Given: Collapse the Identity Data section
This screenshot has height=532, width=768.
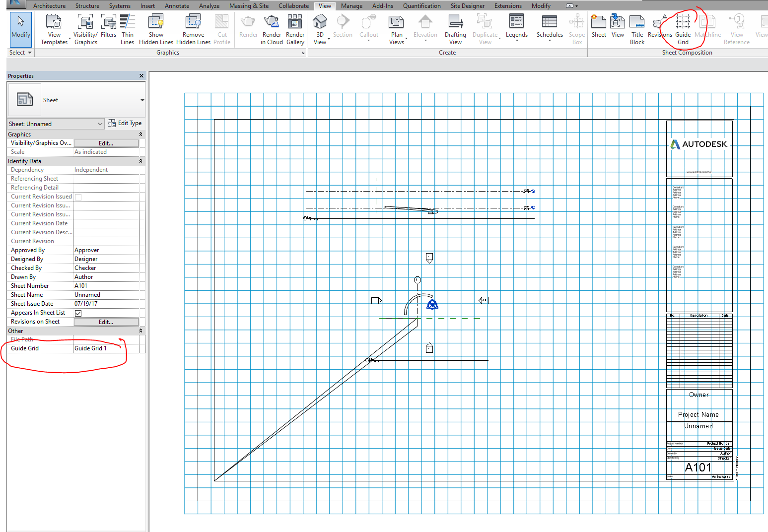Looking at the screenshot, I should (x=140, y=161).
